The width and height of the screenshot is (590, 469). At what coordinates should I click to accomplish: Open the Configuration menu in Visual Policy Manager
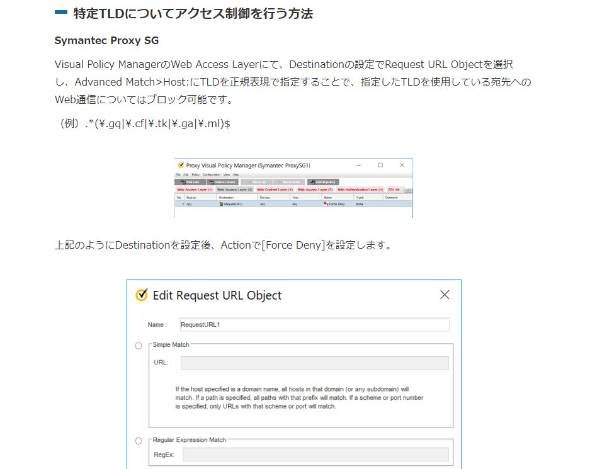(x=211, y=175)
